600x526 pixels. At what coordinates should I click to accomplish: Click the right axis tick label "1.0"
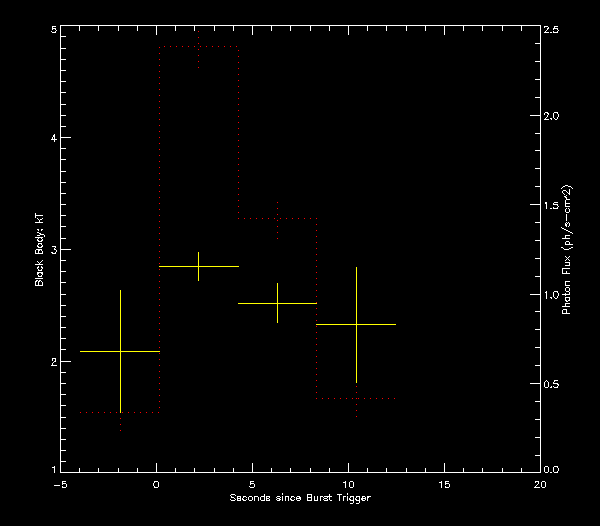pyautogui.click(x=551, y=295)
